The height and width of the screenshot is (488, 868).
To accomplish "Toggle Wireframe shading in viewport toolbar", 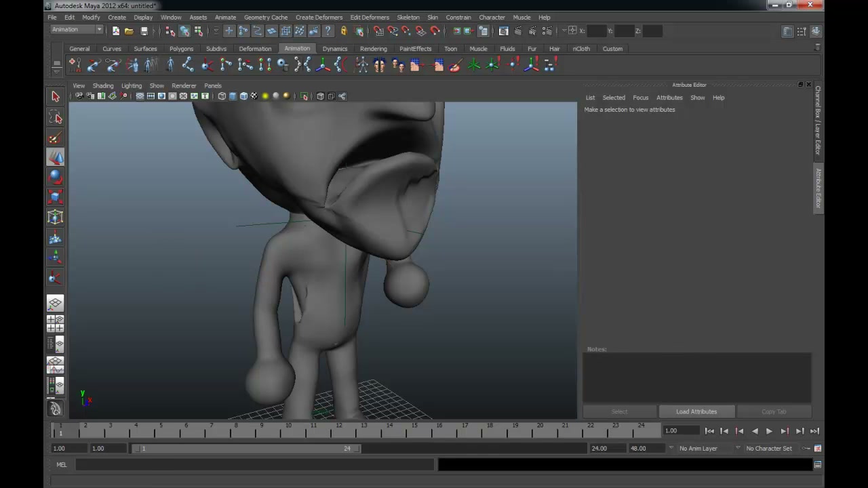I will pyautogui.click(x=222, y=96).
